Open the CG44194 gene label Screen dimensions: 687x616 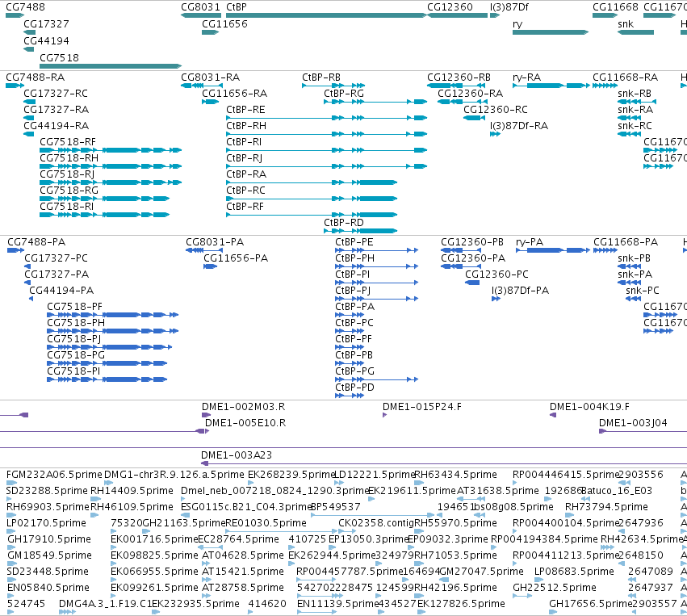[46, 41]
